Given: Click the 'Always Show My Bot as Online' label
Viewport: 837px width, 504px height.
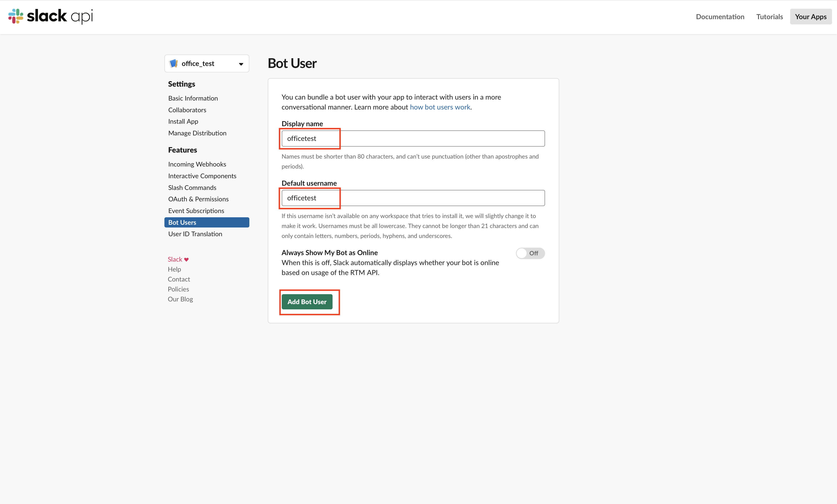Looking at the screenshot, I should (x=330, y=253).
